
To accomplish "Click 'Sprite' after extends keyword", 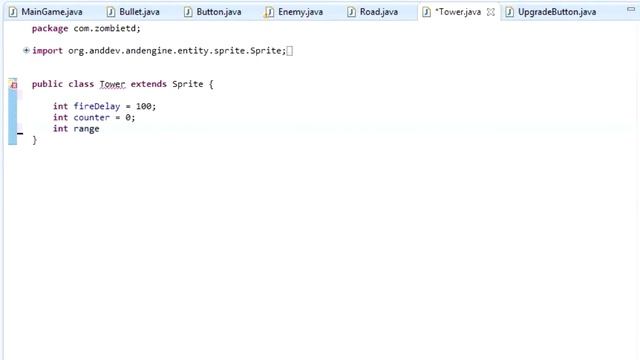I will pos(188,84).
